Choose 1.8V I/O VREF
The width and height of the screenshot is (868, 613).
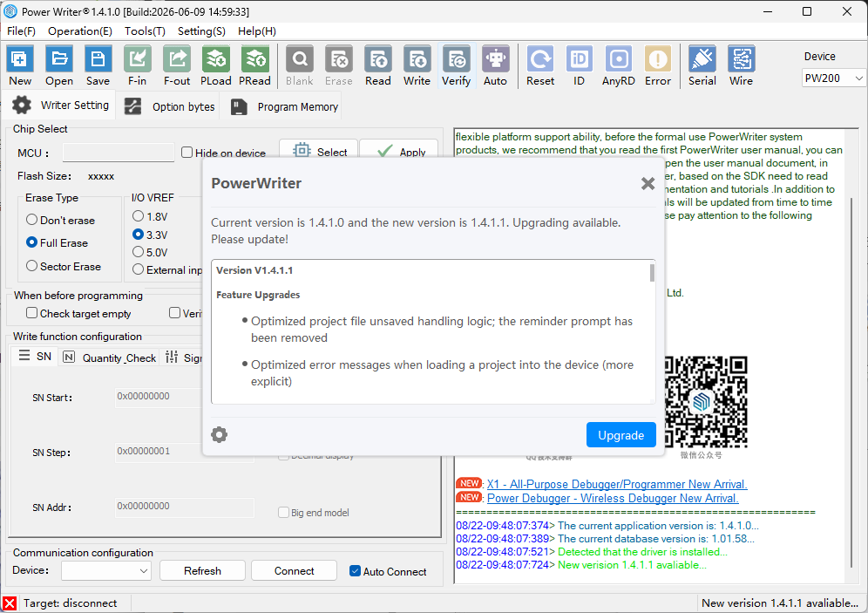tap(139, 216)
